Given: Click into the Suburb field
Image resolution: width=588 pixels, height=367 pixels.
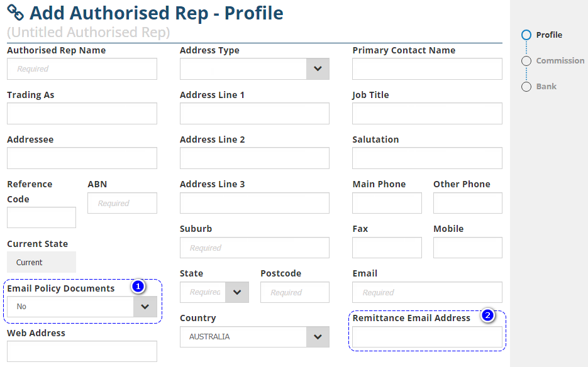Looking at the screenshot, I should tap(254, 248).
